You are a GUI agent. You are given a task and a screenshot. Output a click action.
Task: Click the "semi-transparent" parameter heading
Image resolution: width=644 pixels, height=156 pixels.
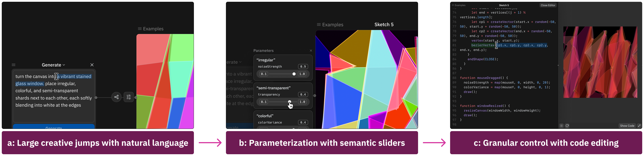coord(273,88)
